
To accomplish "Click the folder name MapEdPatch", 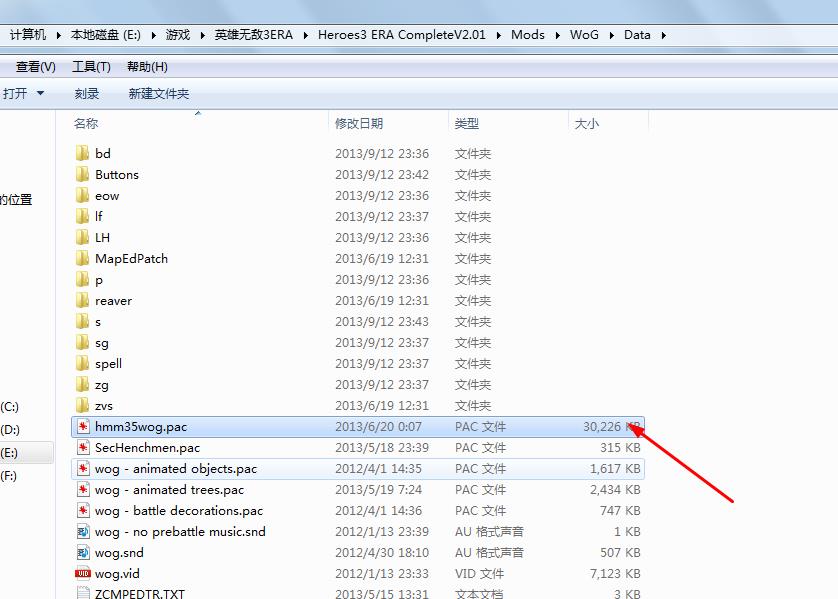I will (131, 259).
